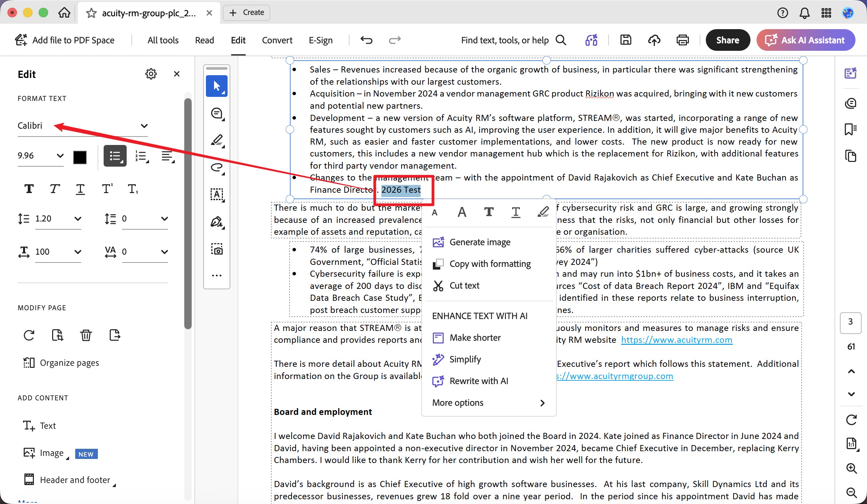This screenshot has width=867, height=504.
Task: Select the text box select tool
Action: pyautogui.click(x=217, y=195)
